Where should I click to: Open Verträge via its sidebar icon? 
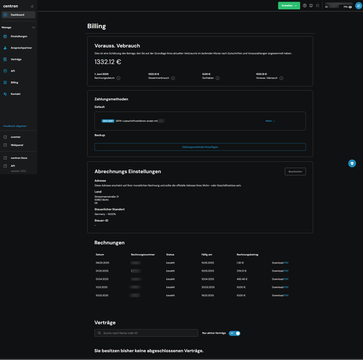point(5,59)
